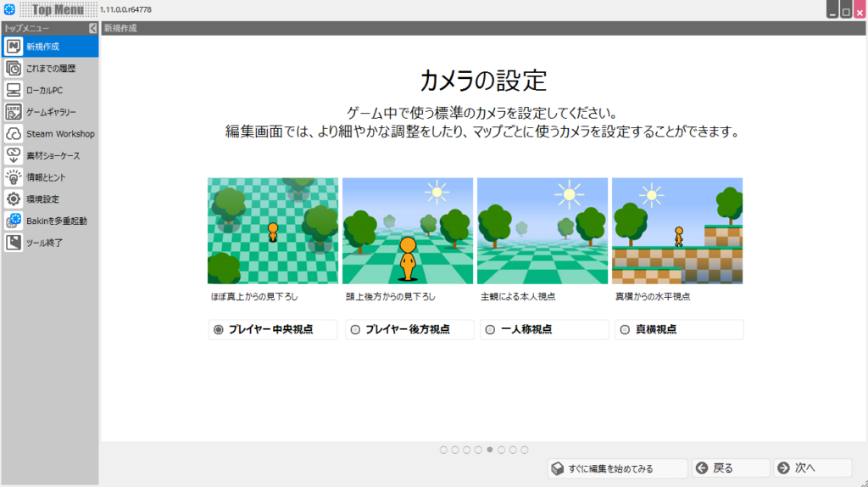Open 環境設定 gear icon
The image size is (868, 487).
pyautogui.click(x=14, y=199)
